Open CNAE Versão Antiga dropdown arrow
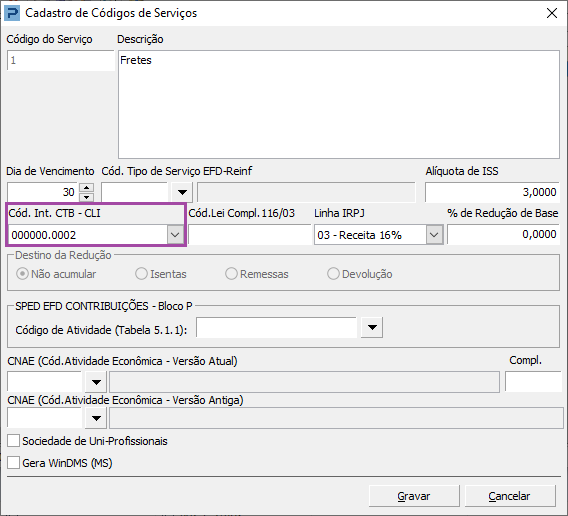 [x=96, y=418]
